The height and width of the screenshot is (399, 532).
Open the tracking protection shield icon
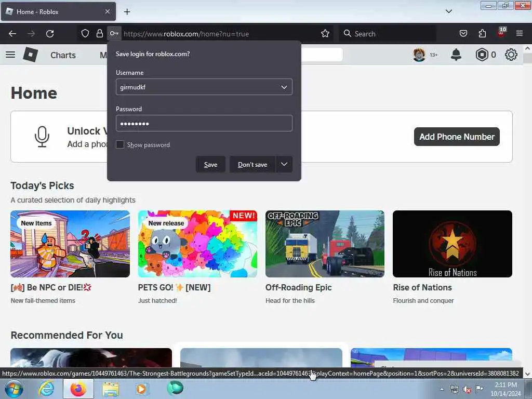point(85,33)
